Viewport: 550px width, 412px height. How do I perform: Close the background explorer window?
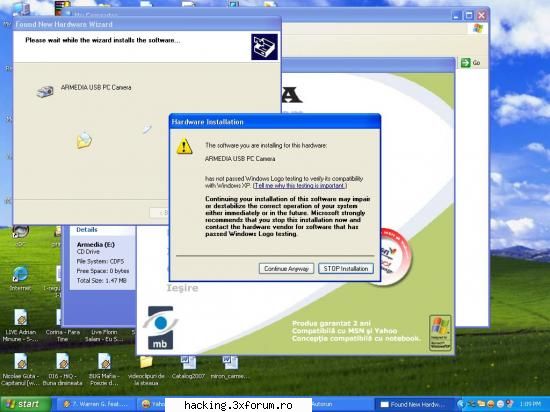click(x=481, y=15)
